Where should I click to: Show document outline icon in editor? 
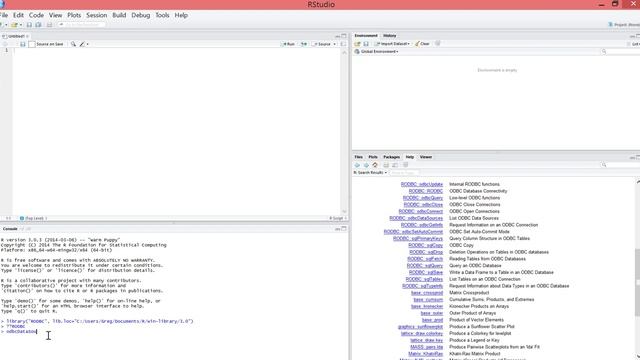tap(343, 44)
